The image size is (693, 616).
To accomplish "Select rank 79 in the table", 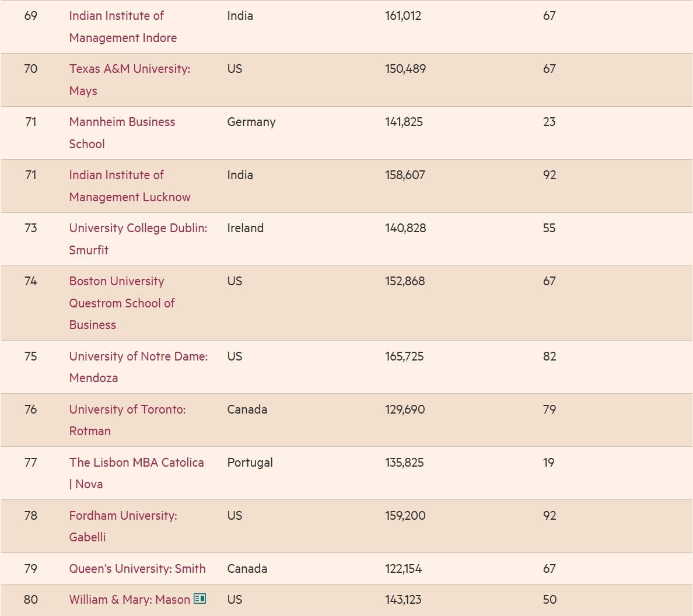I will click(x=30, y=568).
